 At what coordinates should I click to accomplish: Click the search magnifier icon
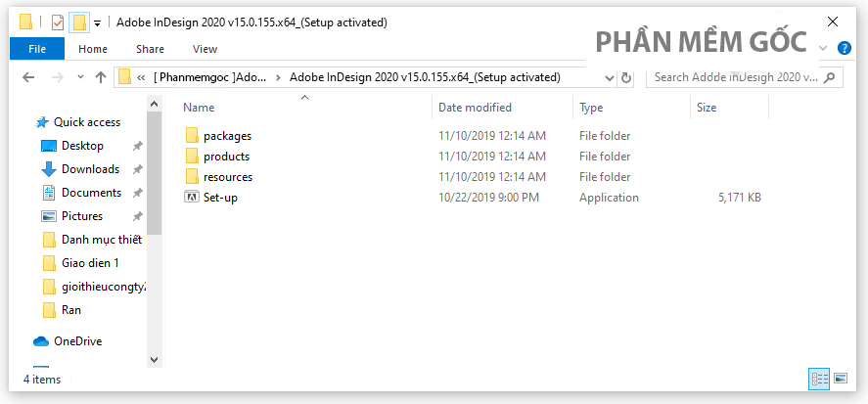[829, 77]
